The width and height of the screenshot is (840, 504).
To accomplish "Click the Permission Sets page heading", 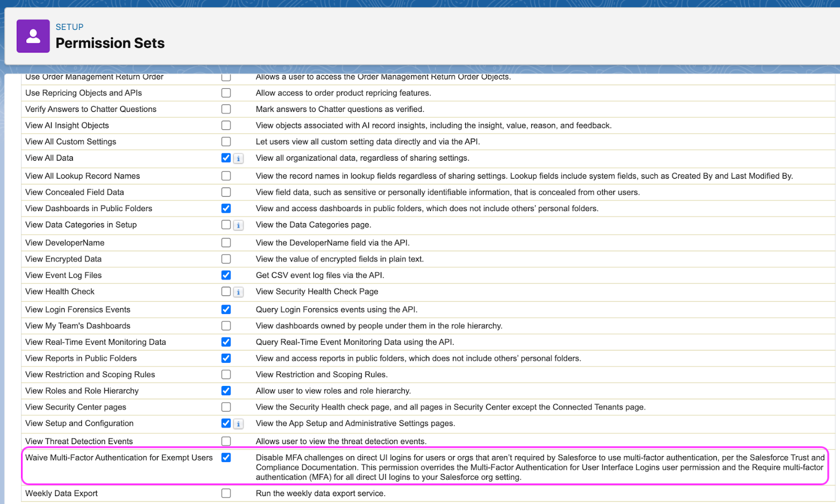I will (110, 43).
